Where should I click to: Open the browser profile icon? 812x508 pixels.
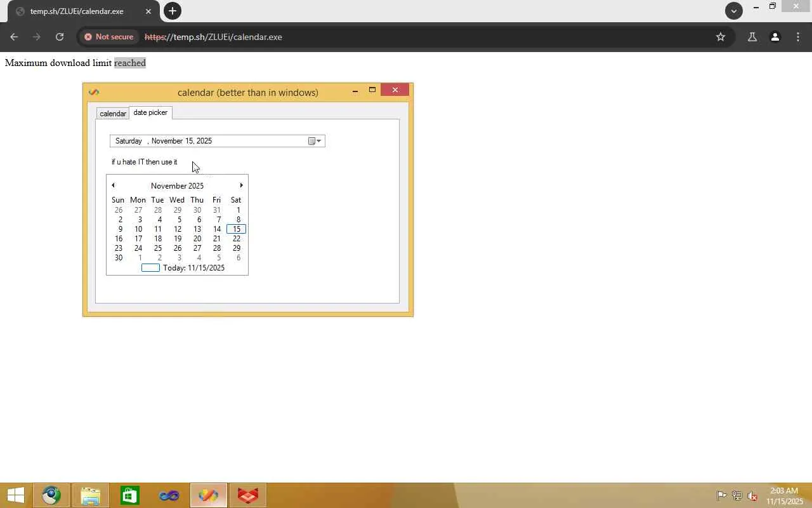(775, 37)
